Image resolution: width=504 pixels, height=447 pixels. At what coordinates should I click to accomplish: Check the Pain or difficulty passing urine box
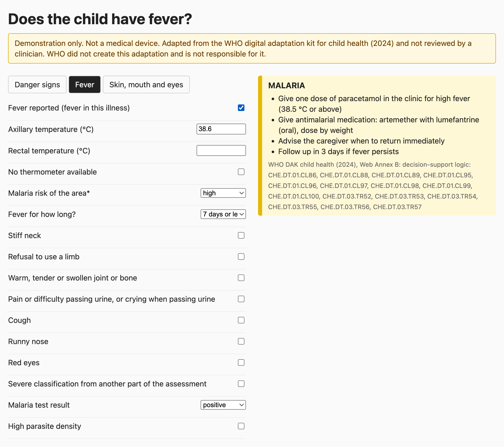click(241, 299)
